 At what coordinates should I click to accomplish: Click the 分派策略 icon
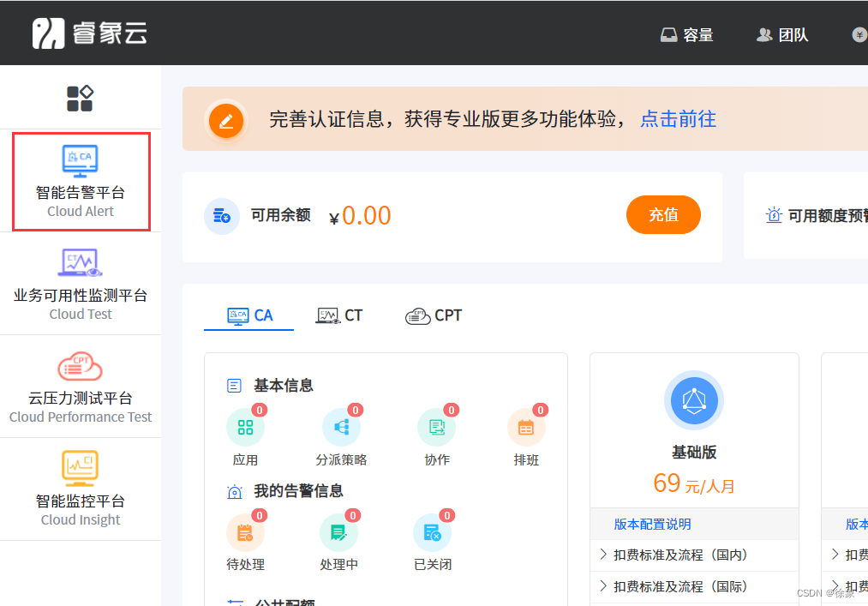point(340,427)
